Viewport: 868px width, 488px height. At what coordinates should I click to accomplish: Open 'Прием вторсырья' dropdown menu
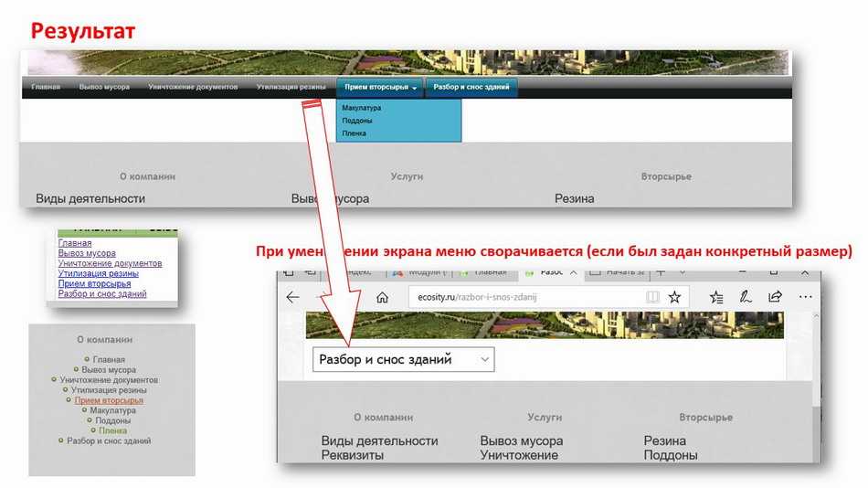tap(381, 88)
